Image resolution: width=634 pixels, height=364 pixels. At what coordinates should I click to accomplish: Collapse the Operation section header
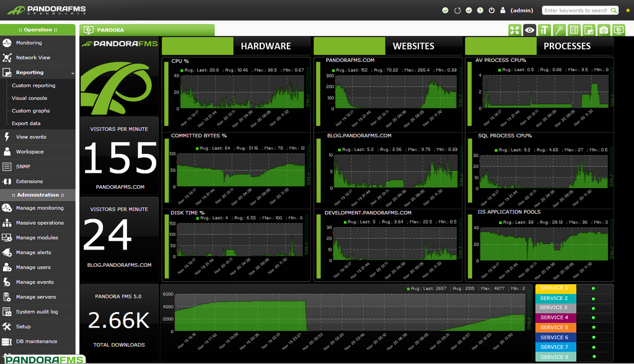[x=38, y=30]
